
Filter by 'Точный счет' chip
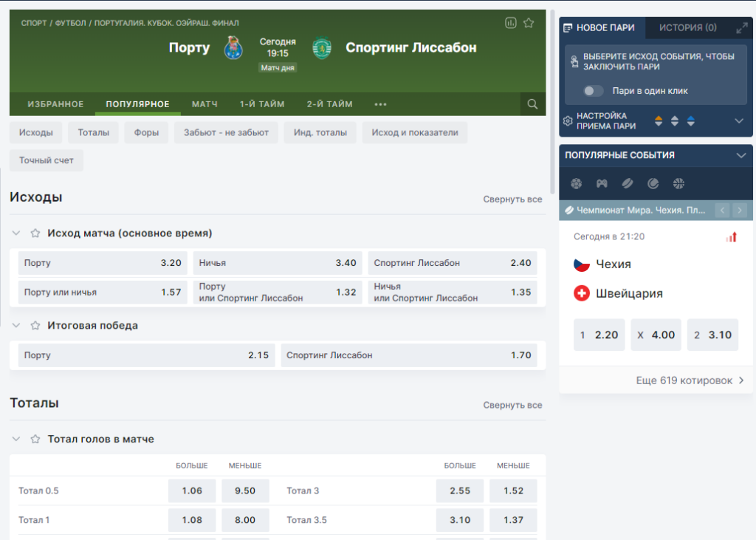coord(47,160)
